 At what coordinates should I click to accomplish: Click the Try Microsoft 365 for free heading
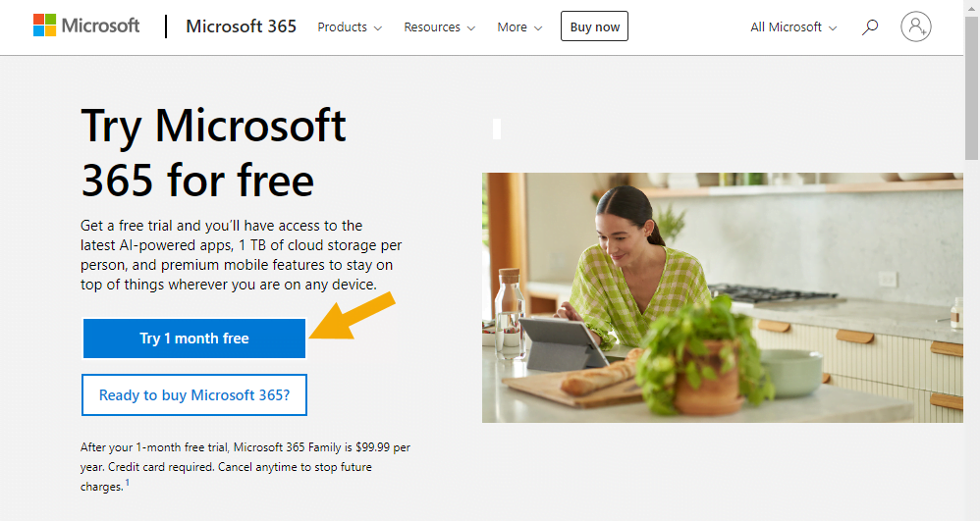pos(213,152)
